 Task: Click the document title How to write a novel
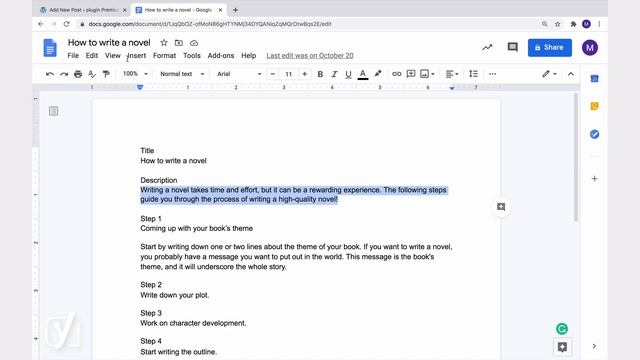point(109,42)
